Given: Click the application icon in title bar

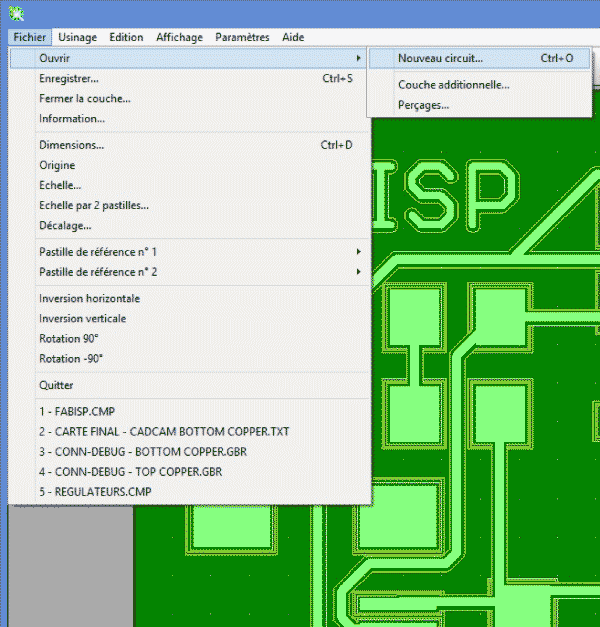Looking at the screenshot, I should coord(16,14).
